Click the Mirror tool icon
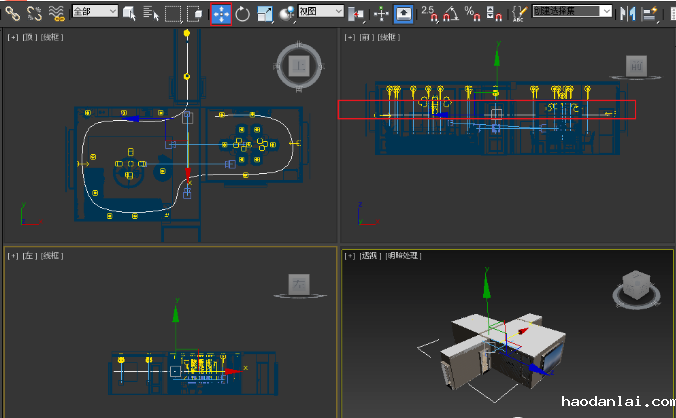Image resolution: width=676 pixels, height=418 pixels. pyautogui.click(x=628, y=14)
